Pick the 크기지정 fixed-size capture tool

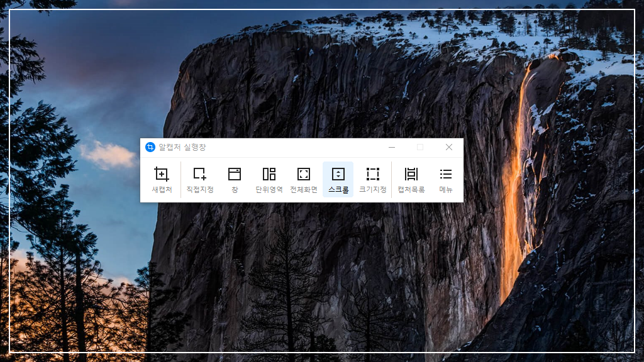pyautogui.click(x=373, y=179)
